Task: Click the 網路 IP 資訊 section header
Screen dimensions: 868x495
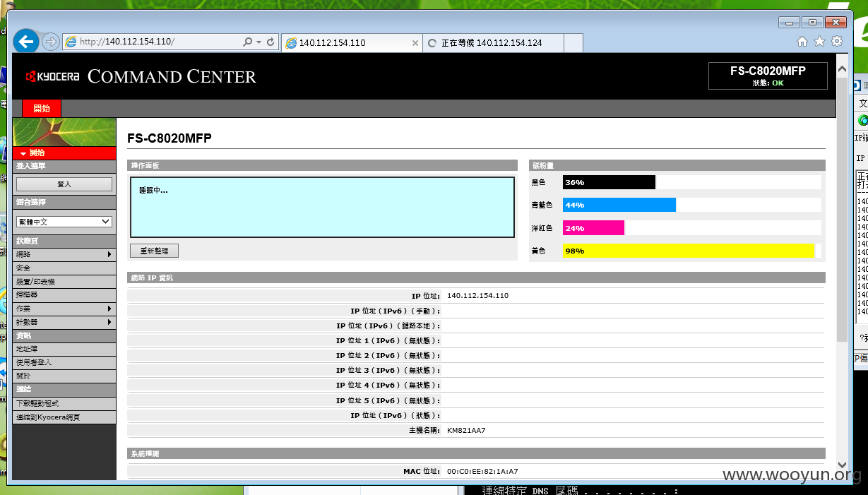Action: 476,278
